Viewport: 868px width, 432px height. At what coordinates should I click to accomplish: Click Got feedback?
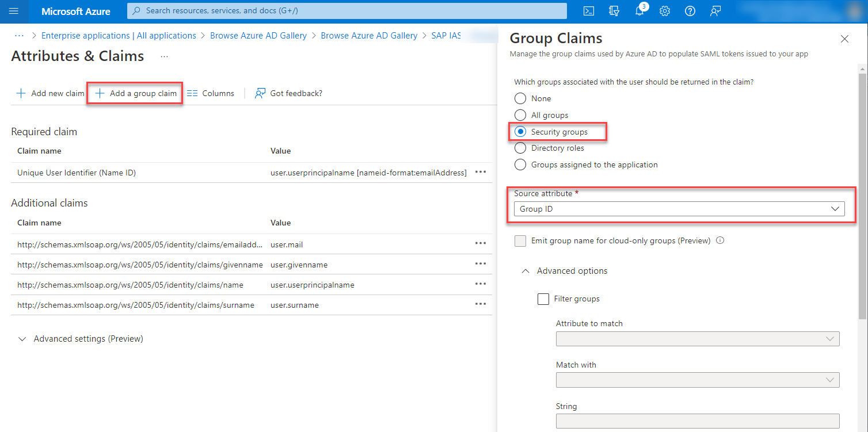288,93
